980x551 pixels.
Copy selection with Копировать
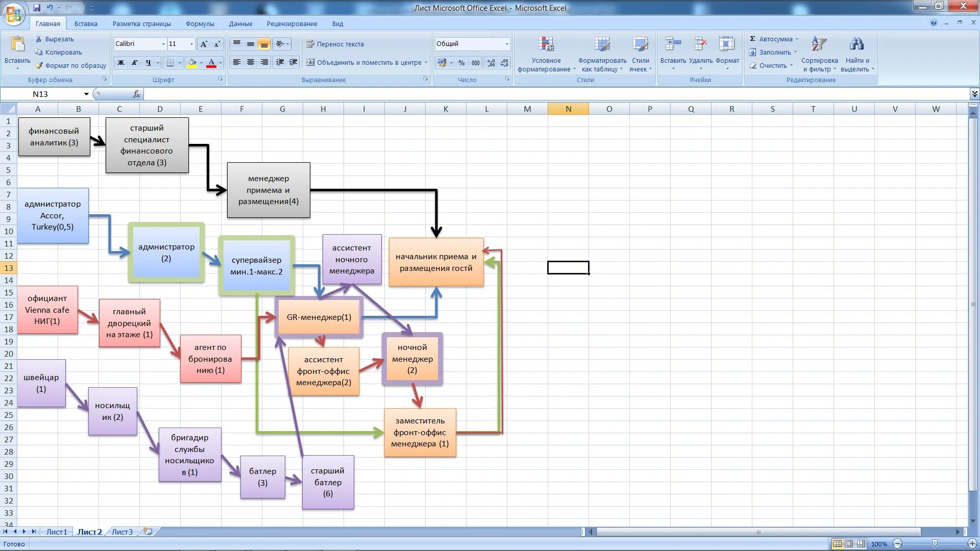click(58, 52)
